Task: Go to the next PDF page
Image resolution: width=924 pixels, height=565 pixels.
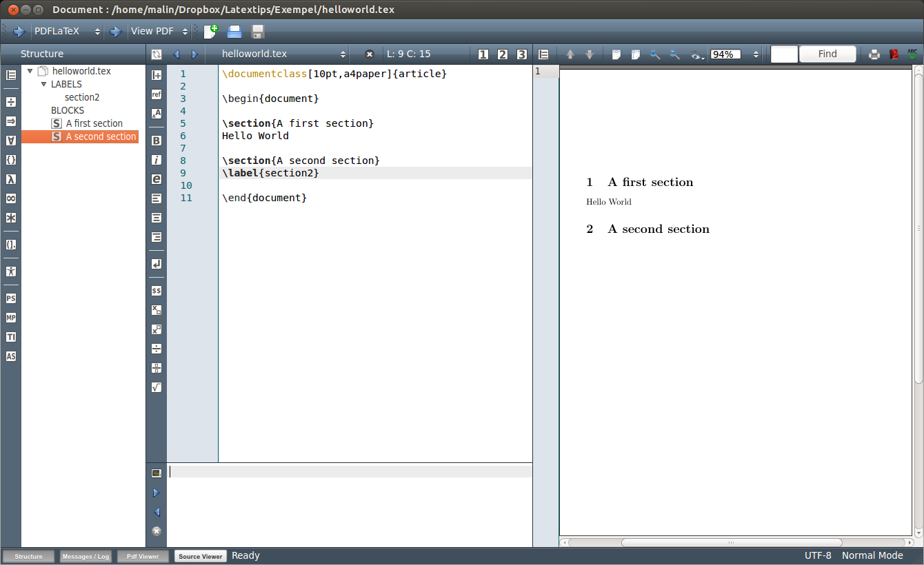Action: tap(590, 54)
